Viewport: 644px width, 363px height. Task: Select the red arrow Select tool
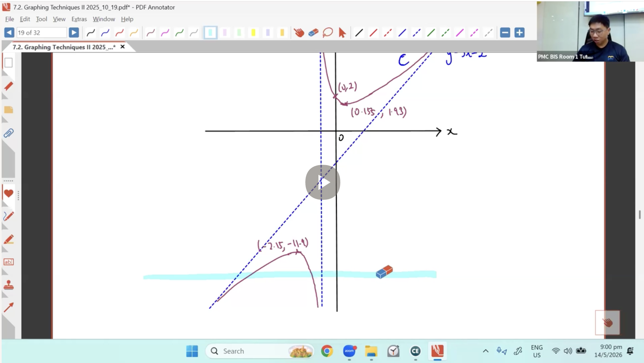[x=342, y=33]
